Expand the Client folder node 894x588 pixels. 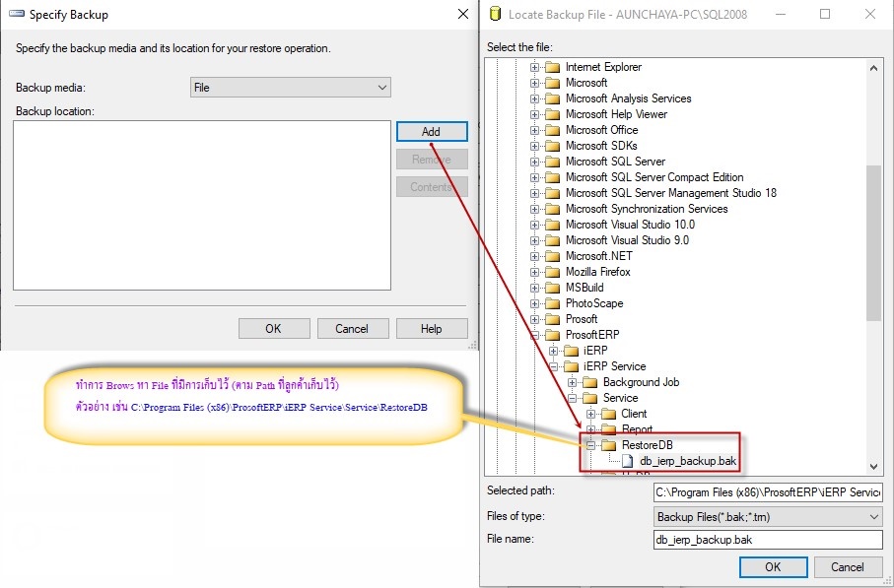[590, 415]
